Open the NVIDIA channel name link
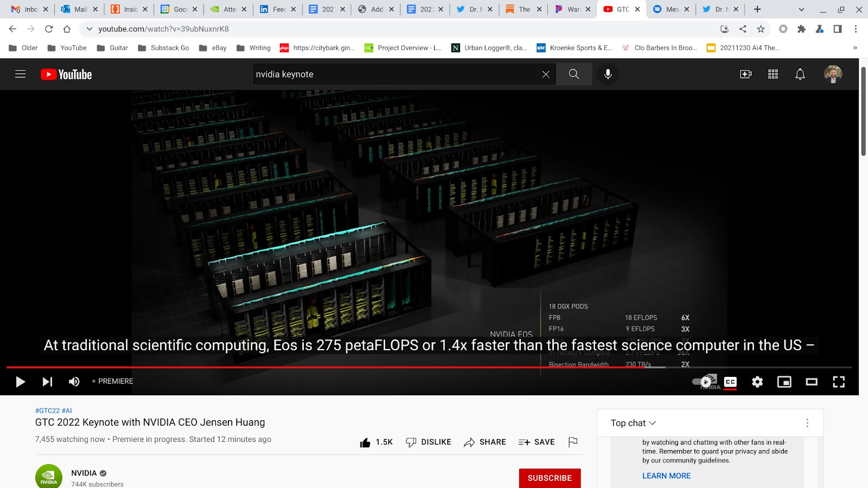The height and width of the screenshot is (488, 868). click(x=84, y=473)
